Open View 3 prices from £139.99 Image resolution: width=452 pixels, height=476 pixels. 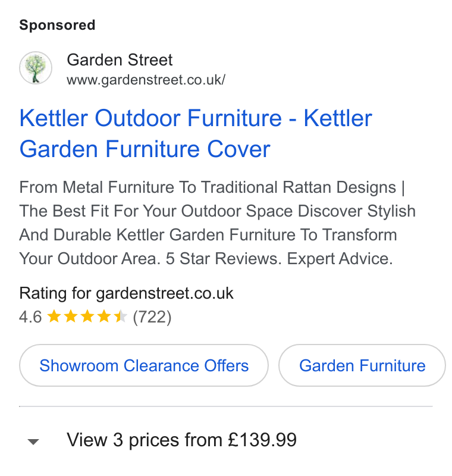pos(181,440)
